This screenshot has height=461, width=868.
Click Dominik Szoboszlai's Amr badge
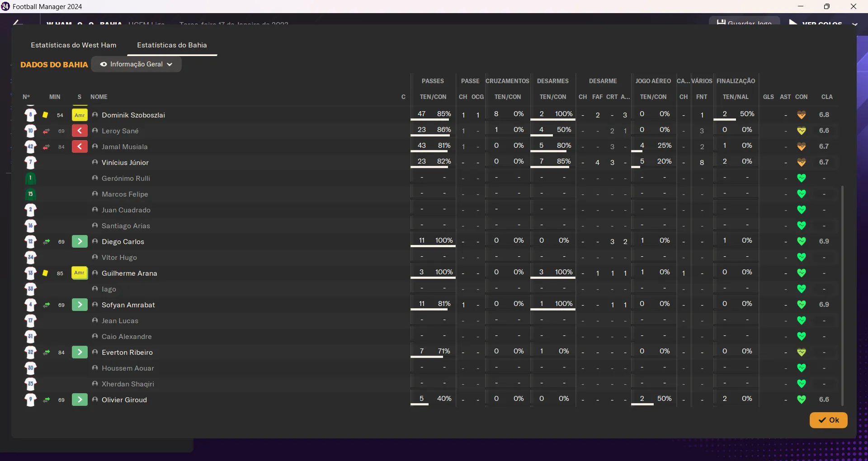pos(80,115)
